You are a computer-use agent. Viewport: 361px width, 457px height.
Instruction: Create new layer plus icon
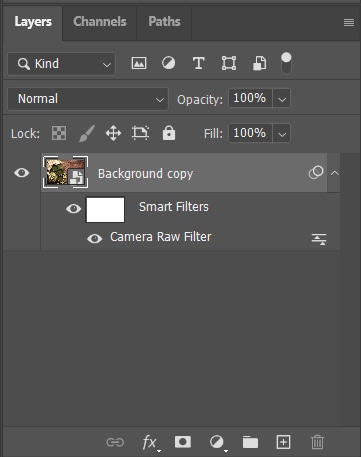point(283,442)
